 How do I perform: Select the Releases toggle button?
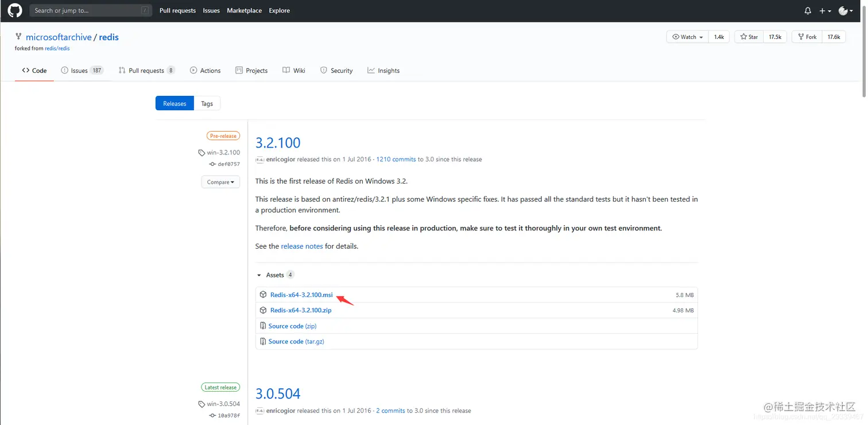coord(175,103)
